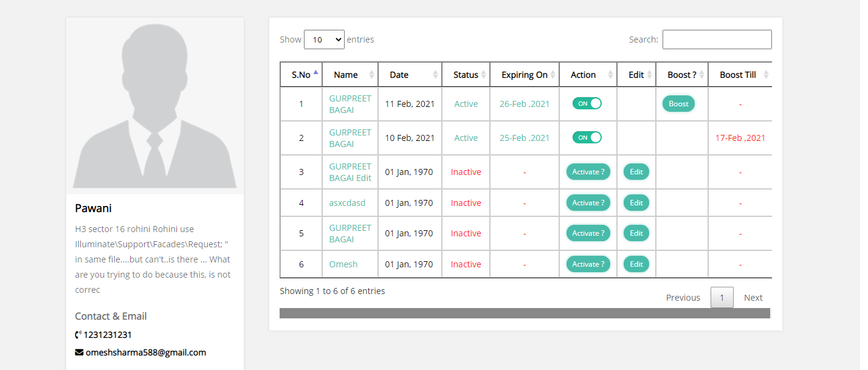Click Edit button for Omesh

point(636,264)
